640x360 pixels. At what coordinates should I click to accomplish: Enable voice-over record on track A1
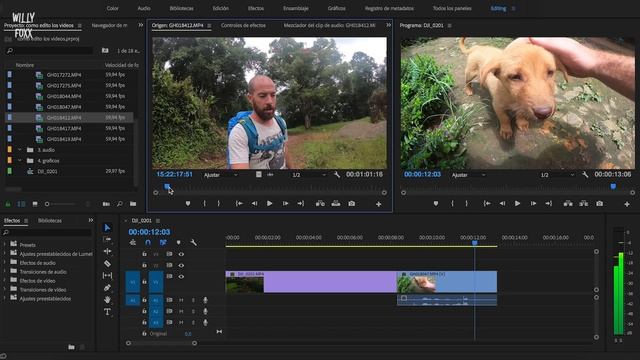point(205,300)
